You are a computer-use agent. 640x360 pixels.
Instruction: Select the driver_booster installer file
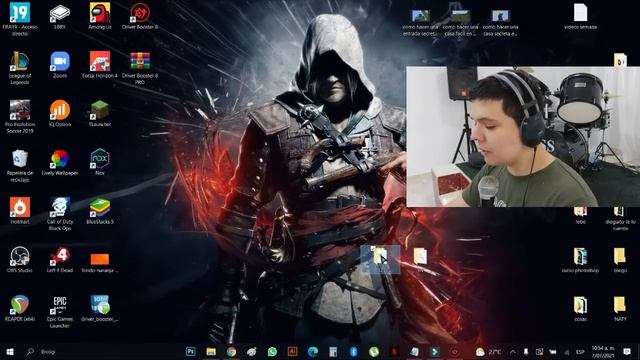click(100, 308)
